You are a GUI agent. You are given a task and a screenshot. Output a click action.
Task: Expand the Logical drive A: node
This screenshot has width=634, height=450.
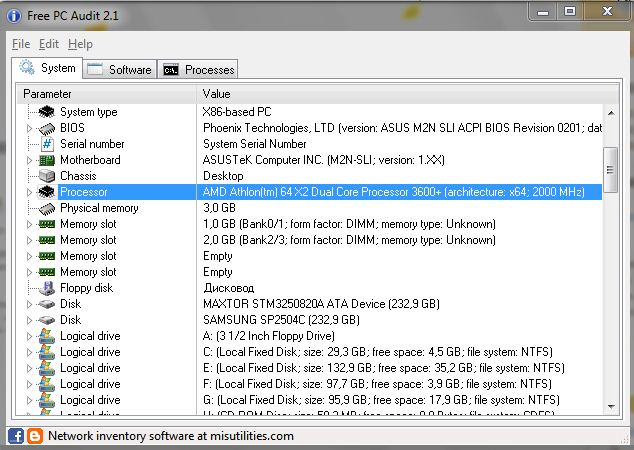[29, 336]
